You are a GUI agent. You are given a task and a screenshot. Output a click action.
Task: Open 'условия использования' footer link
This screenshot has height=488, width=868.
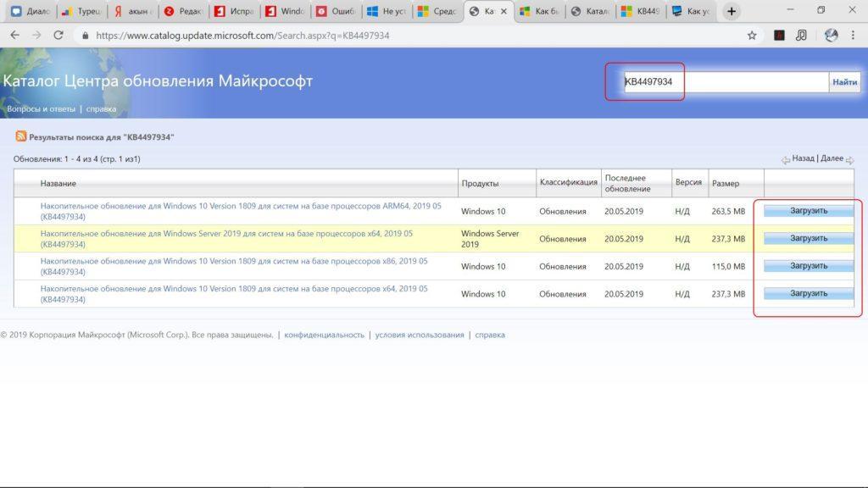[419, 335]
